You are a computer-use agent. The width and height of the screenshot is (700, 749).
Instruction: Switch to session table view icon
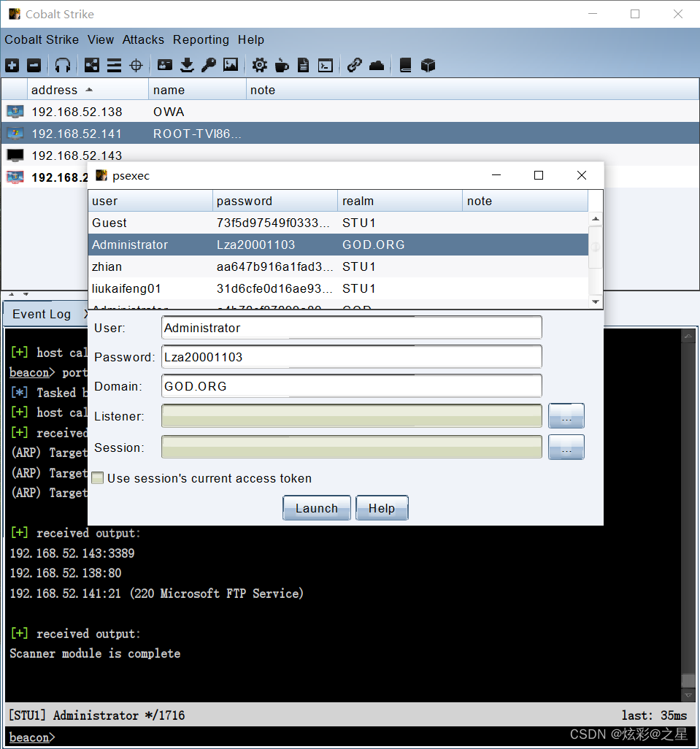click(114, 65)
